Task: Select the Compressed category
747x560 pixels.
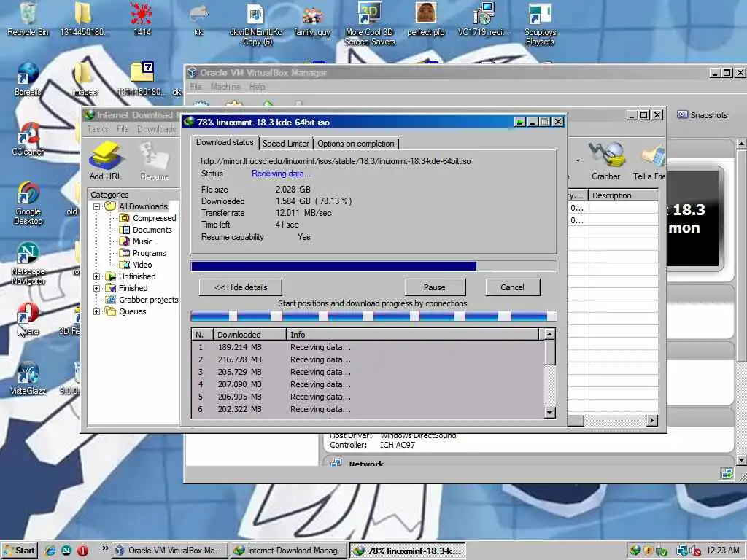Action: 147,218
